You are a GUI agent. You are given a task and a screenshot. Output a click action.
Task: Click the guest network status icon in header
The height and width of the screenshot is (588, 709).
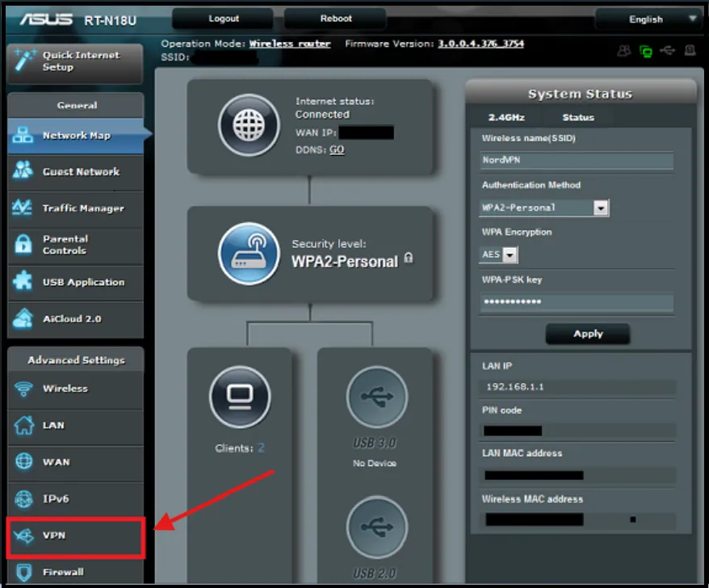(x=624, y=51)
